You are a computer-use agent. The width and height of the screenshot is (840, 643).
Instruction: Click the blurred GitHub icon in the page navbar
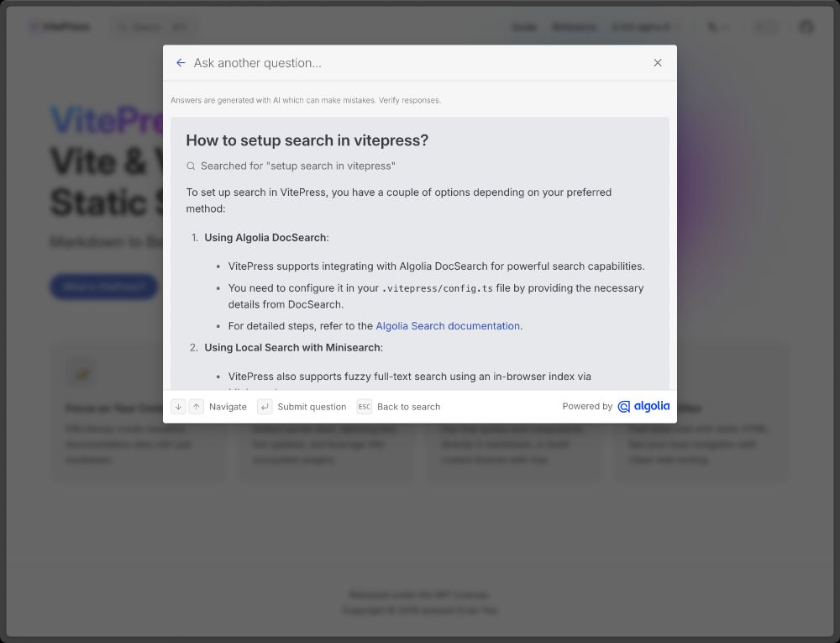click(x=806, y=26)
